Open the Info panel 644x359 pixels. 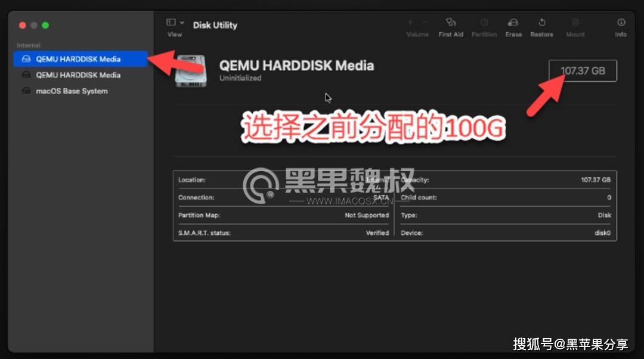pyautogui.click(x=620, y=27)
